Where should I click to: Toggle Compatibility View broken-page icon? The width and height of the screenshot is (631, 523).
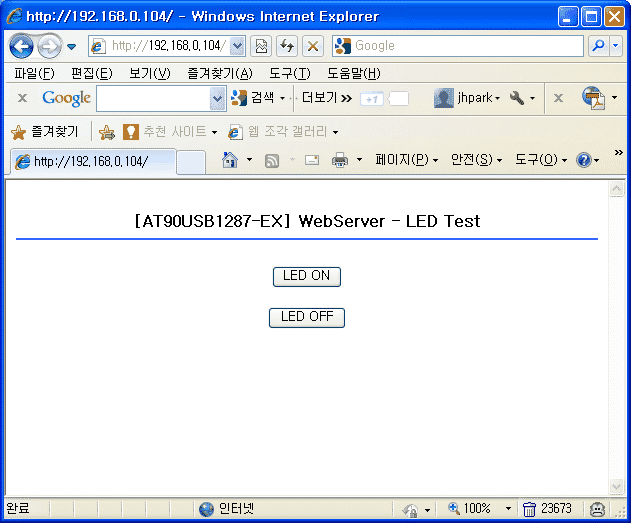261,46
